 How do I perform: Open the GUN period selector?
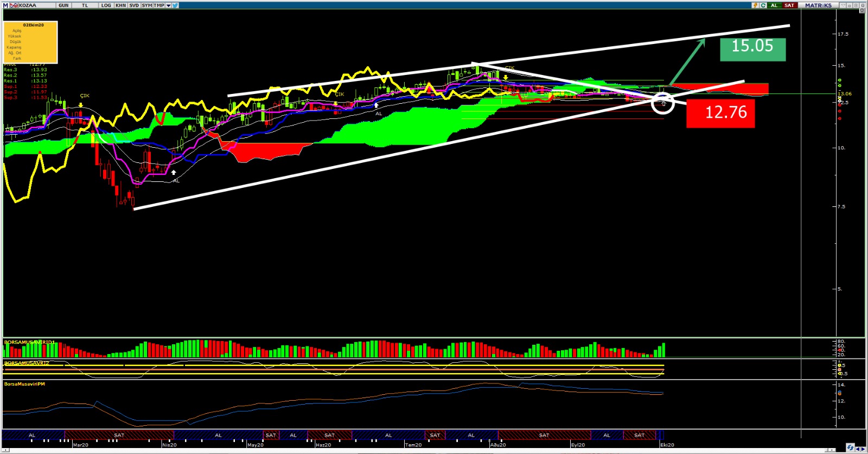coord(63,5)
